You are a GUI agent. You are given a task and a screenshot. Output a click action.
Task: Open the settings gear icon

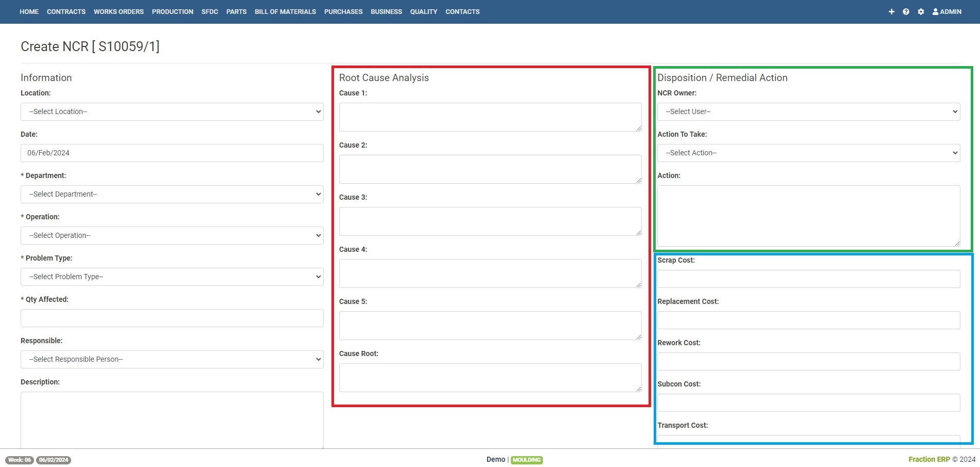921,12
